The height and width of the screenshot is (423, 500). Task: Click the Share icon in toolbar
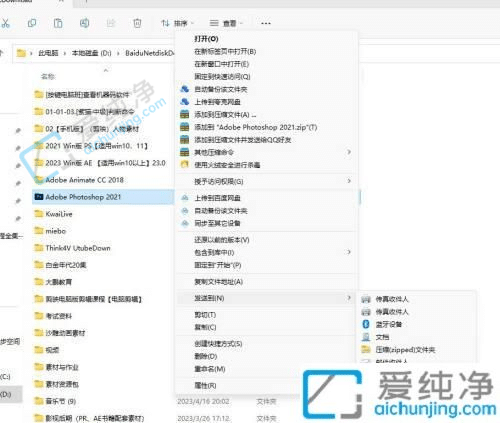[x=111, y=23]
